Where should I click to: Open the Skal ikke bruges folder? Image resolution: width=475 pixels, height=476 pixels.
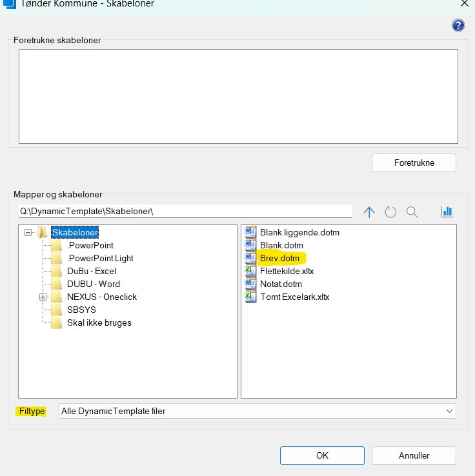(x=99, y=322)
